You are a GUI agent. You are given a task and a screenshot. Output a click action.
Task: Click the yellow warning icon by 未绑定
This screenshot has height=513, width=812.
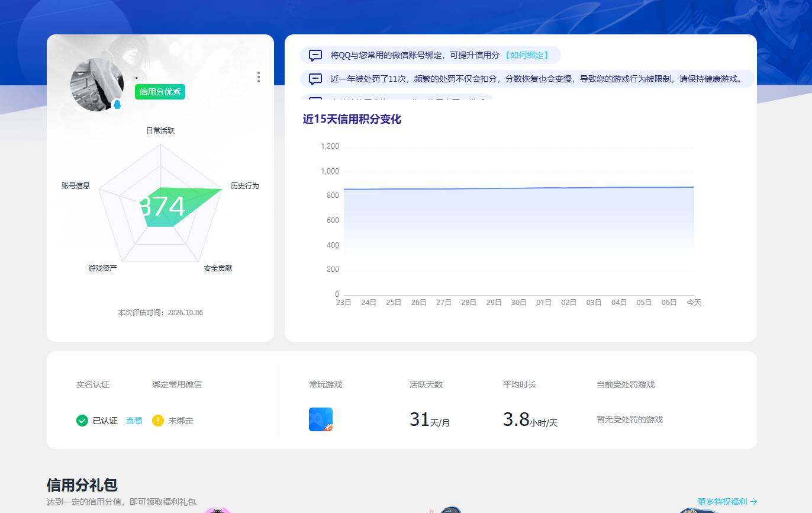[x=158, y=421]
